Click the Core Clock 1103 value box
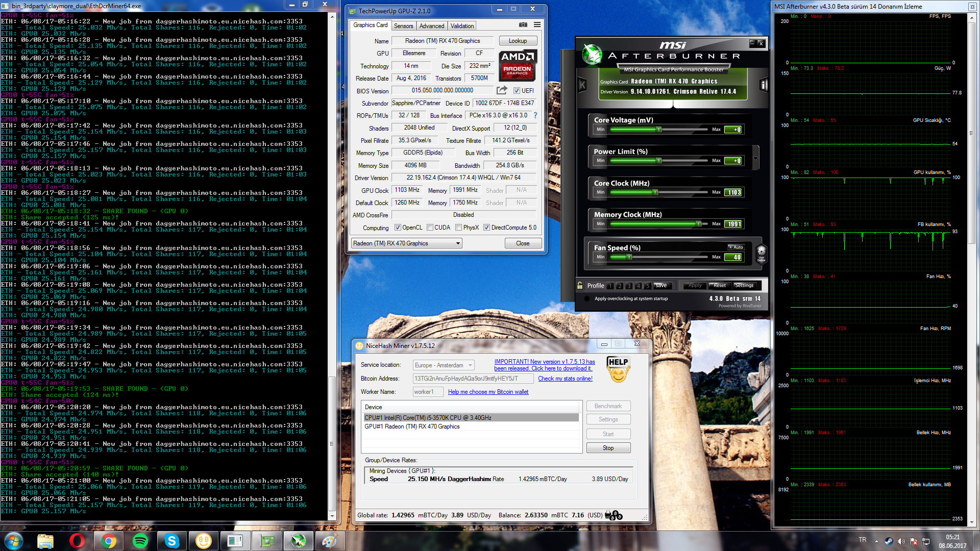980x551 pixels. (x=734, y=192)
